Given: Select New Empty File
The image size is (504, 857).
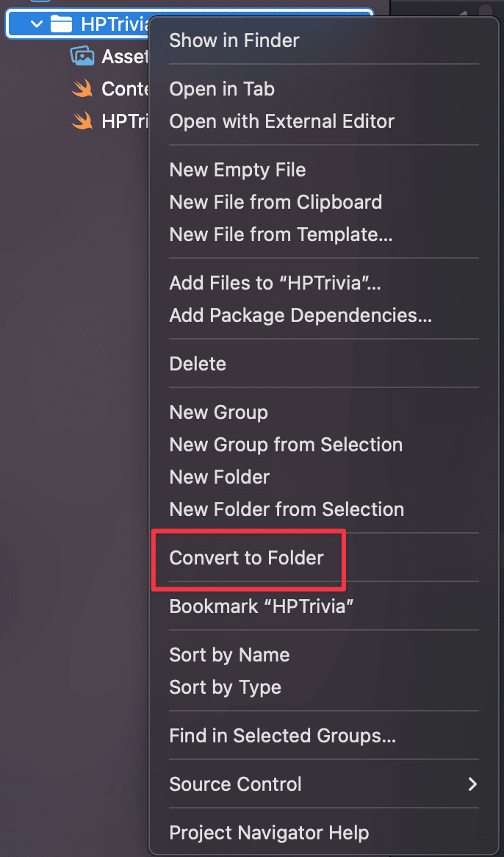Looking at the screenshot, I should [237, 170].
